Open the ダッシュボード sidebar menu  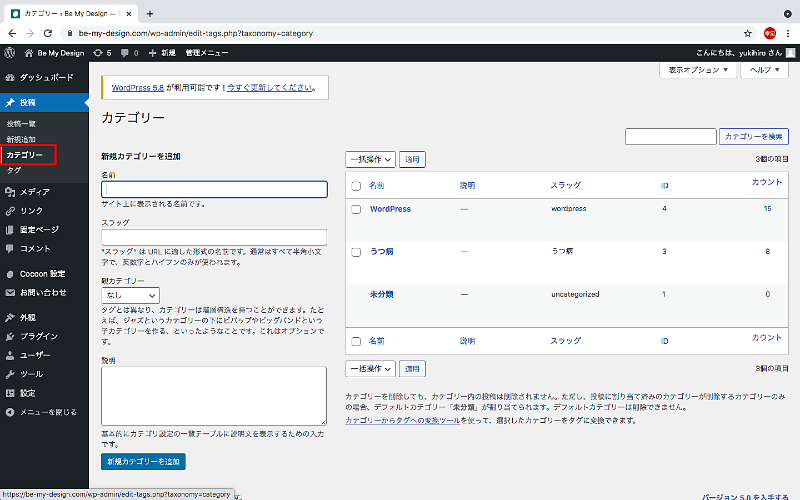click(x=45, y=77)
